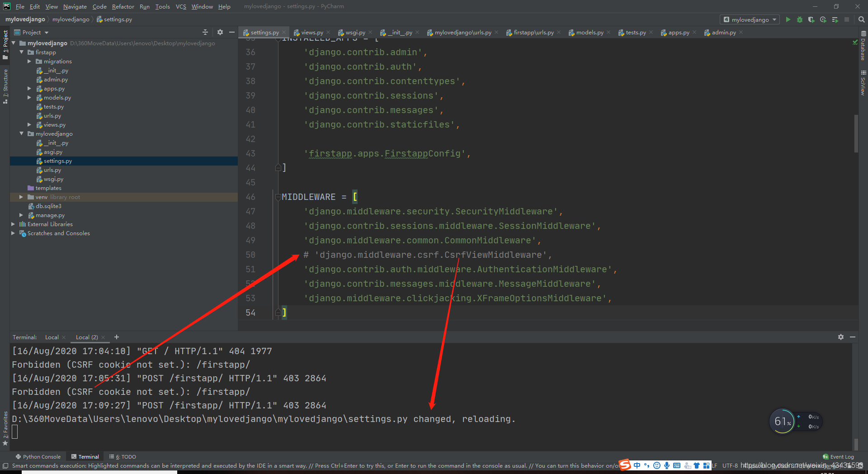Run the mylovedjango configuration
The height and width of the screenshot is (474, 868).
click(788, 19)
